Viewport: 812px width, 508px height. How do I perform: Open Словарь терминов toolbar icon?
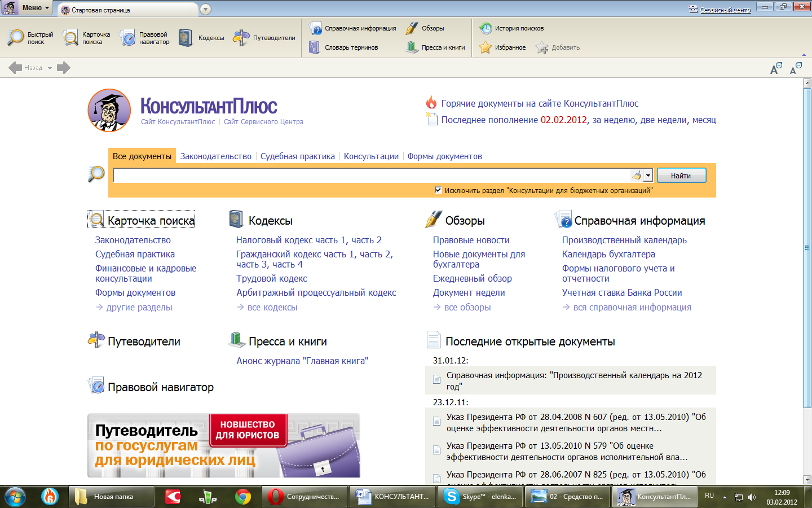pos(314,47)
